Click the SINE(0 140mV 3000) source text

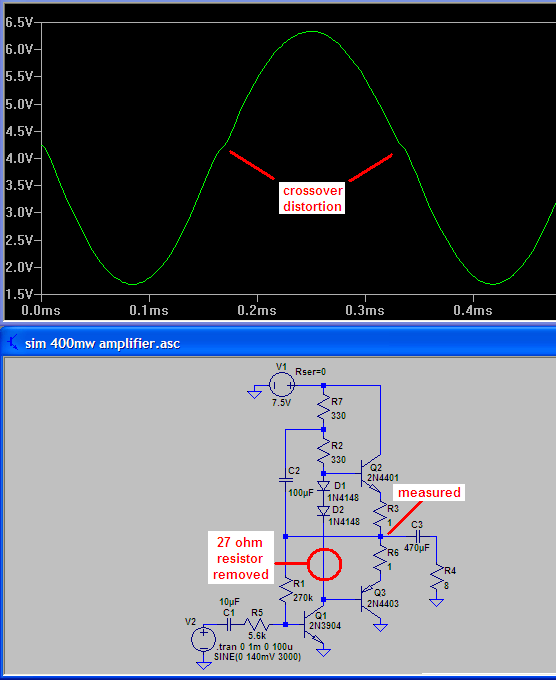click(257, 657)
